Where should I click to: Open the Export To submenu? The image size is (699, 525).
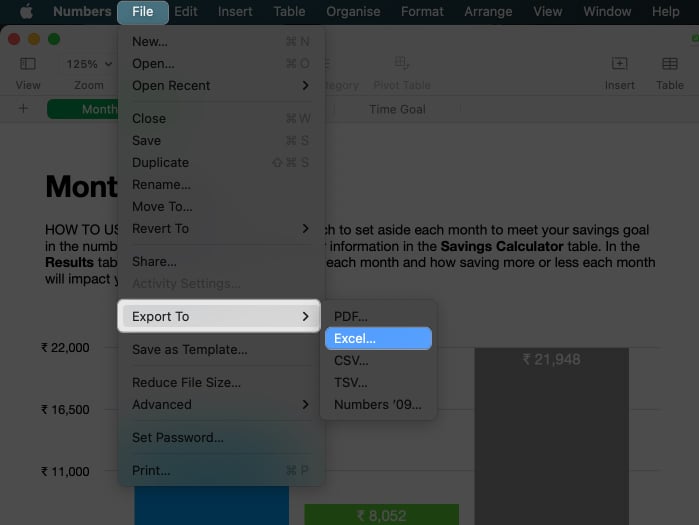tap(219, 316)
